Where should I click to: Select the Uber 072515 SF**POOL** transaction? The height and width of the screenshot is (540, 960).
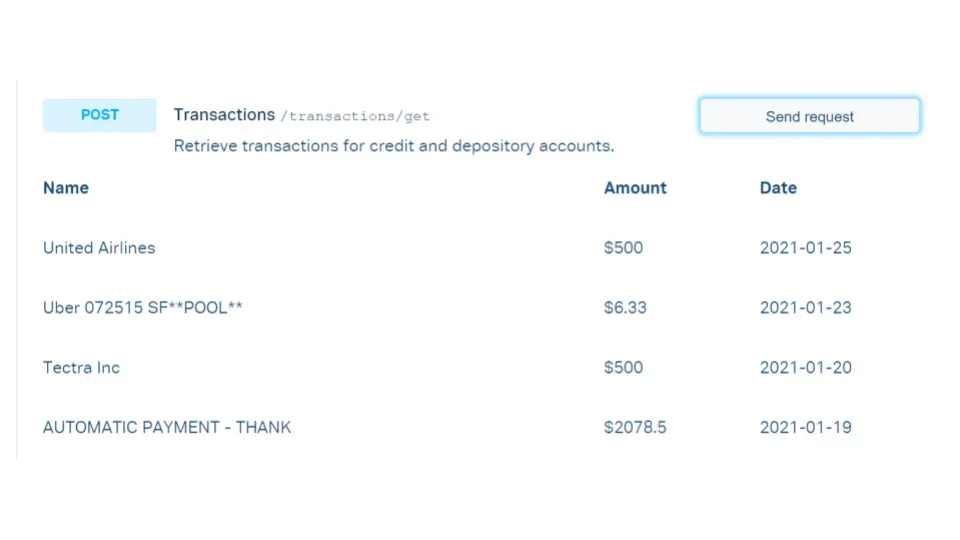(143, 308)
